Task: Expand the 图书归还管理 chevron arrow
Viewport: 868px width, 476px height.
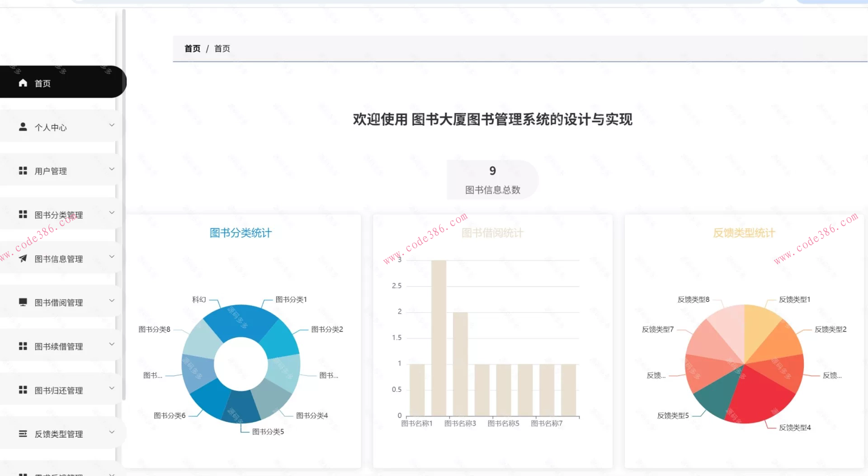Action: point(112,388)
